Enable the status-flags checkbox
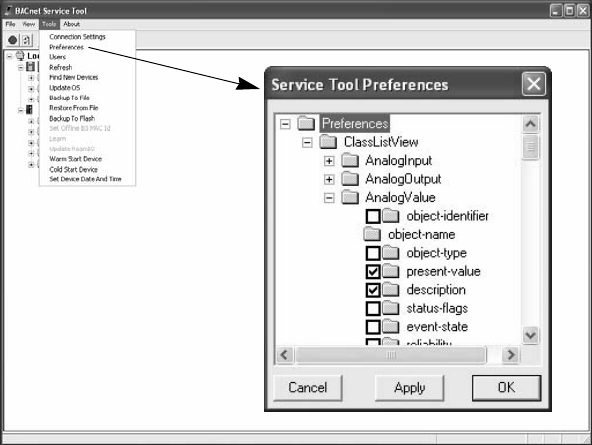 click(373, 308)
